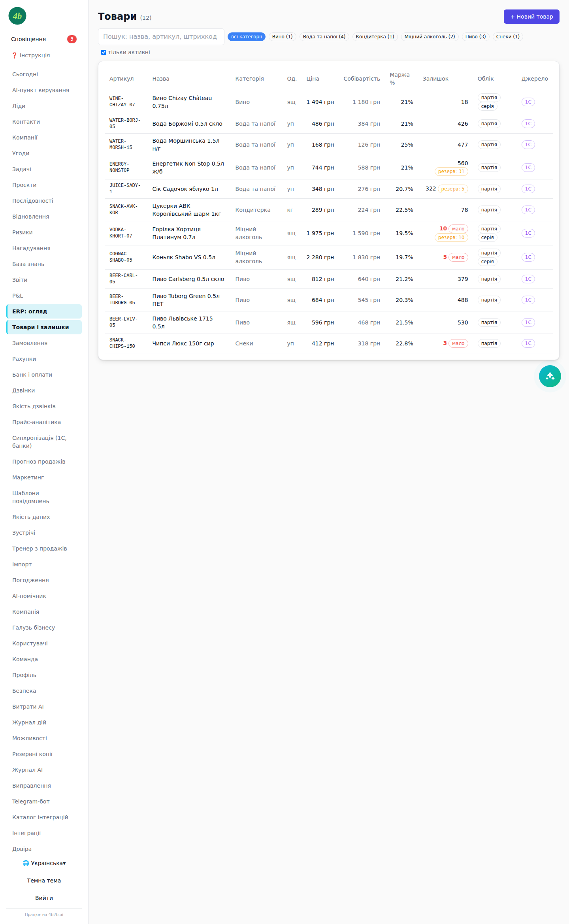The width and height of the screenshot is (569, 924).
Task: Click the article code 'BEER-TUBORG-05'
Action: tap(122, 300)
